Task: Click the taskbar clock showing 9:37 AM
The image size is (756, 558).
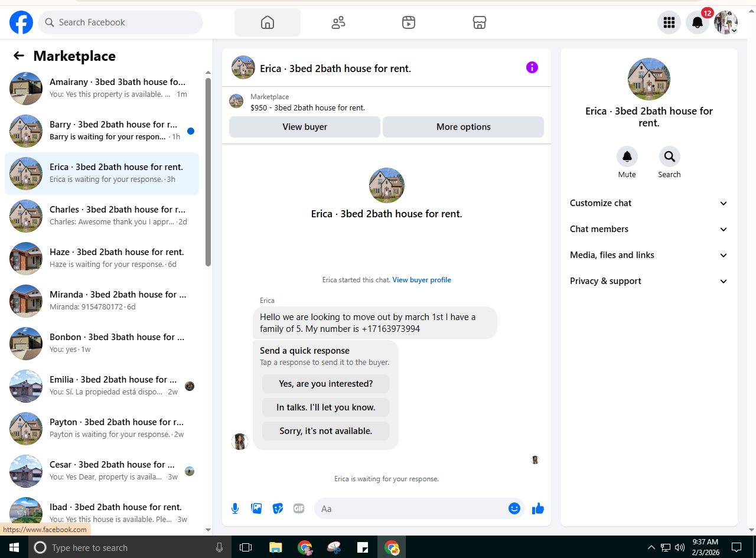Action: 705,547
